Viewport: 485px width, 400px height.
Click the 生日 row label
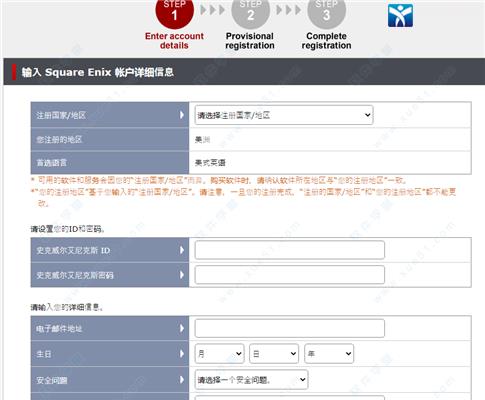point(44,354)
